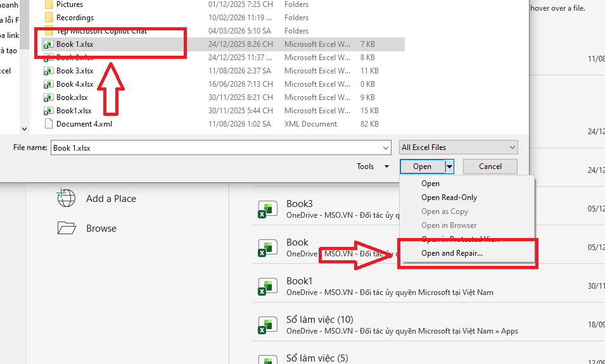Click date 30/11/2025 5:44 CH
The width and height of the screenshot is (605, 364).
(240, 111)
